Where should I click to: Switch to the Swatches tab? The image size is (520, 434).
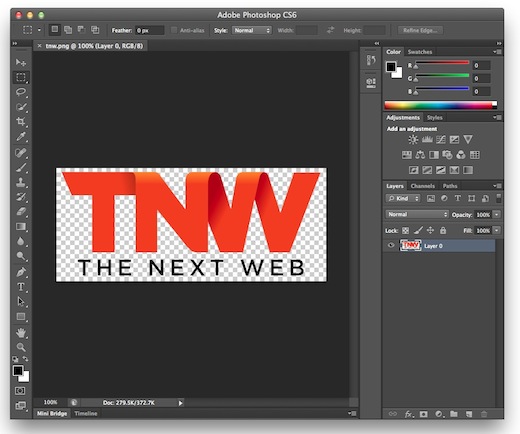420,52
